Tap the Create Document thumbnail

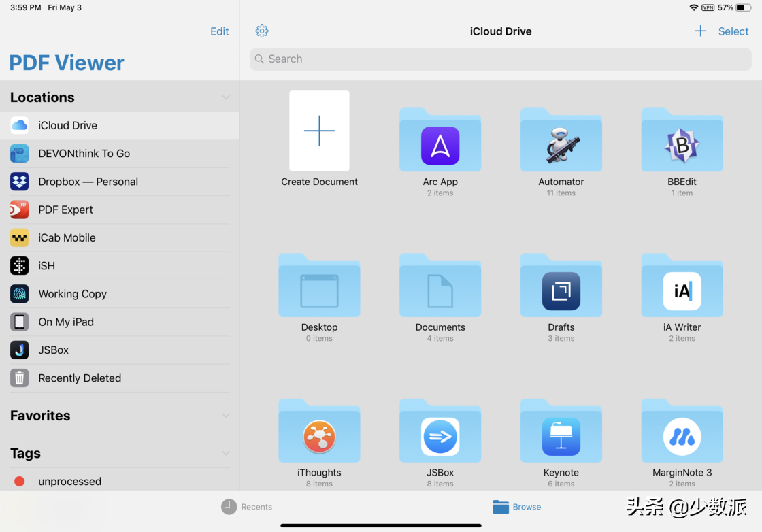tap(319, 131)
